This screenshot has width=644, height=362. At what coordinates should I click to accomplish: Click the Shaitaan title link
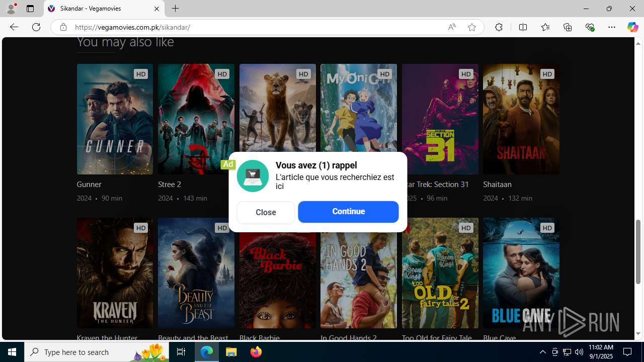(497, 185)
